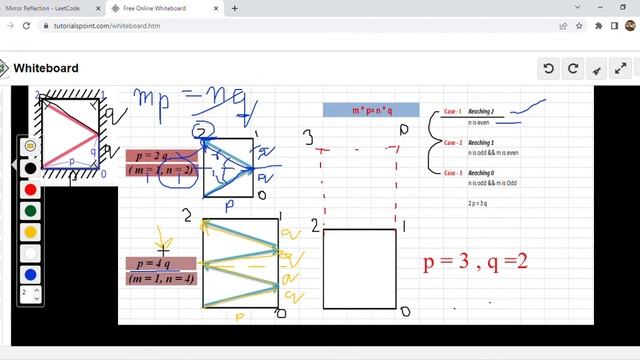
Task: Click the blue m*p=n*q formula box
Action: tap(371, 110)
